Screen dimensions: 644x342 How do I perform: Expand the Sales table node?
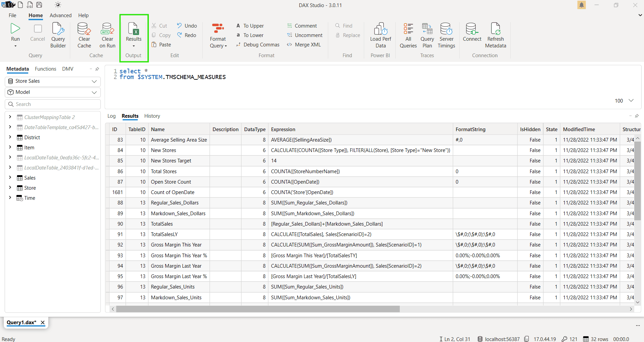10,178
